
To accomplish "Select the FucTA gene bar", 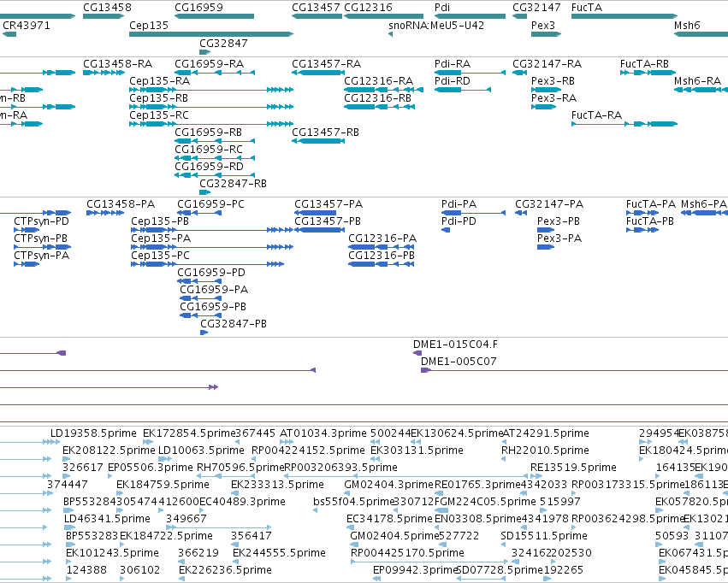I will (624, 16).
